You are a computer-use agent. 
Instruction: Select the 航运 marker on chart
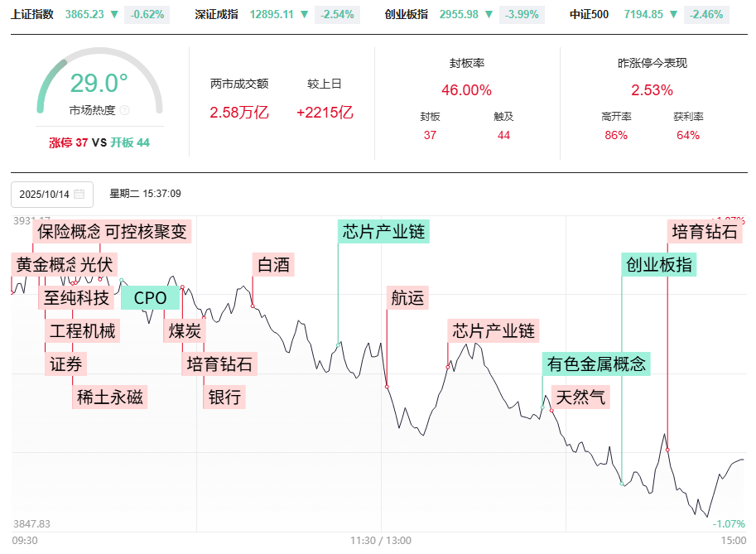click(x=407, y=298)
